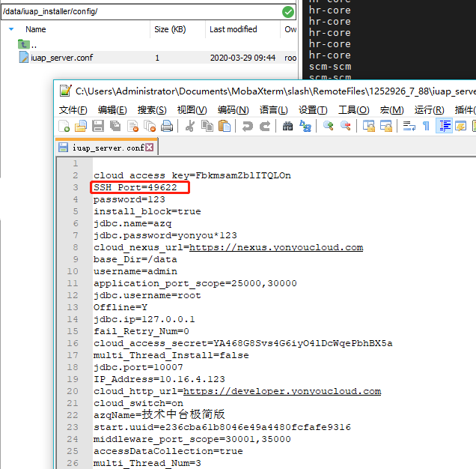Click the 2020-03-29 09:44 modified date cell

click(242, 58)
